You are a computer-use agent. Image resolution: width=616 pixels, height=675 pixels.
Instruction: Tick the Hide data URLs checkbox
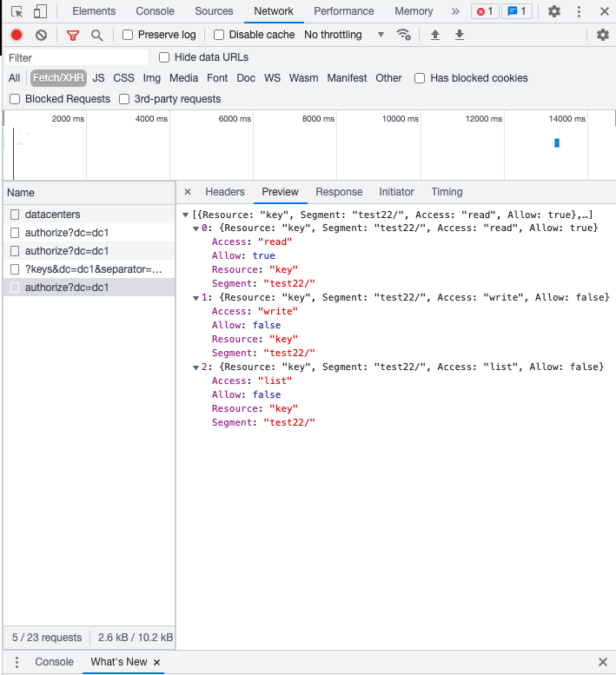[164, 57]
